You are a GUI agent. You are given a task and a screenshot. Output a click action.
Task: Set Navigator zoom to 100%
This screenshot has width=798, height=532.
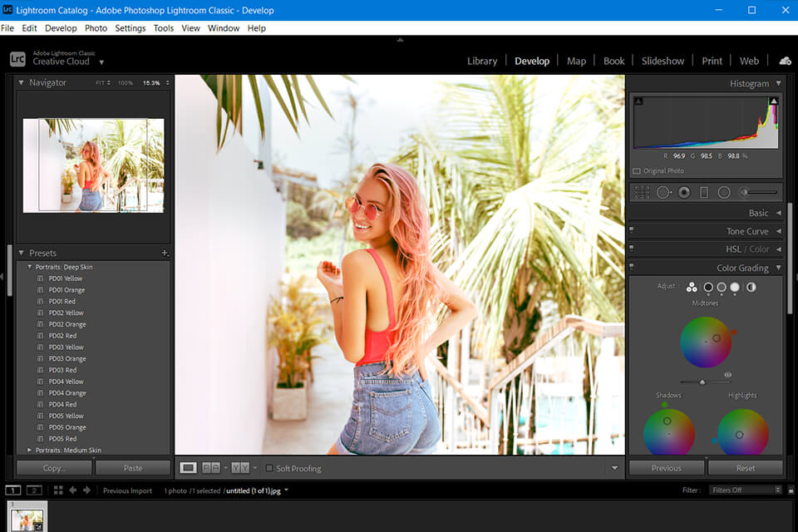pos(126,83)
